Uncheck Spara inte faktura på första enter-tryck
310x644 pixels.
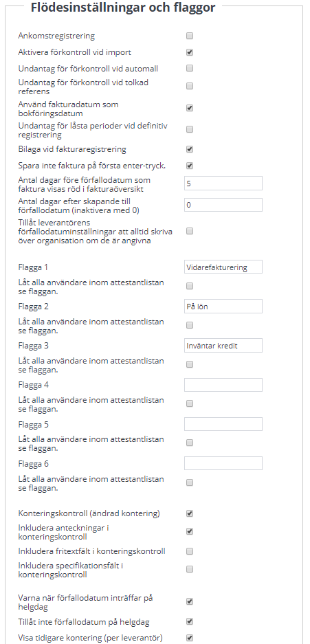(x=190, y=166)
